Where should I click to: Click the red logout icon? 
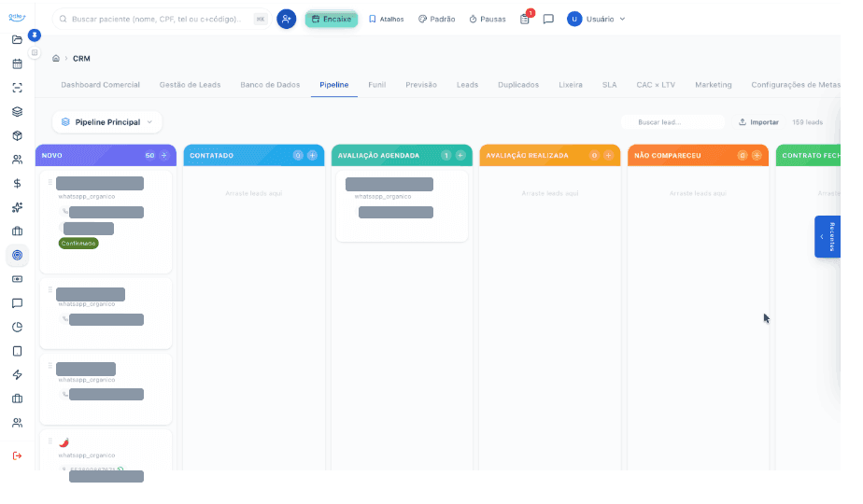click(x=17, y=455)
